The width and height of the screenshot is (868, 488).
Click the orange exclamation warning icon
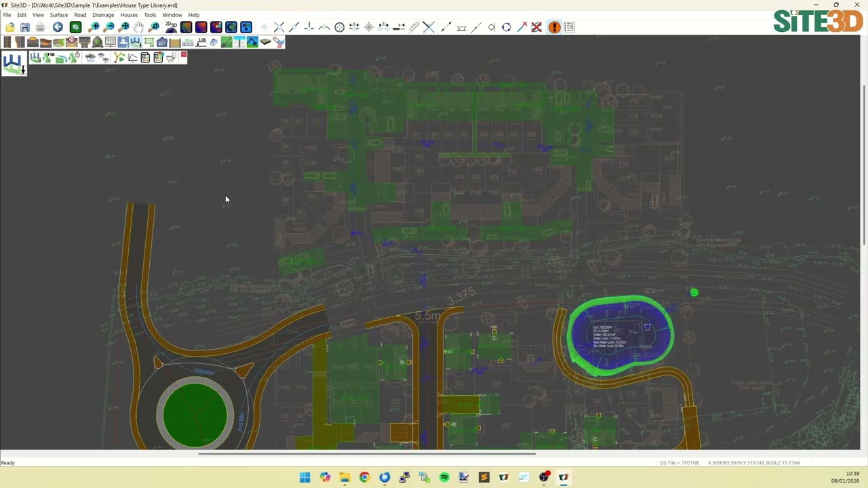pos(554,27)
